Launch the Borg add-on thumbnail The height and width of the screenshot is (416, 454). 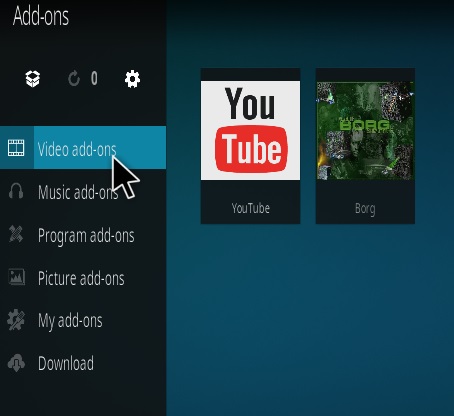[x=365, y=130]
